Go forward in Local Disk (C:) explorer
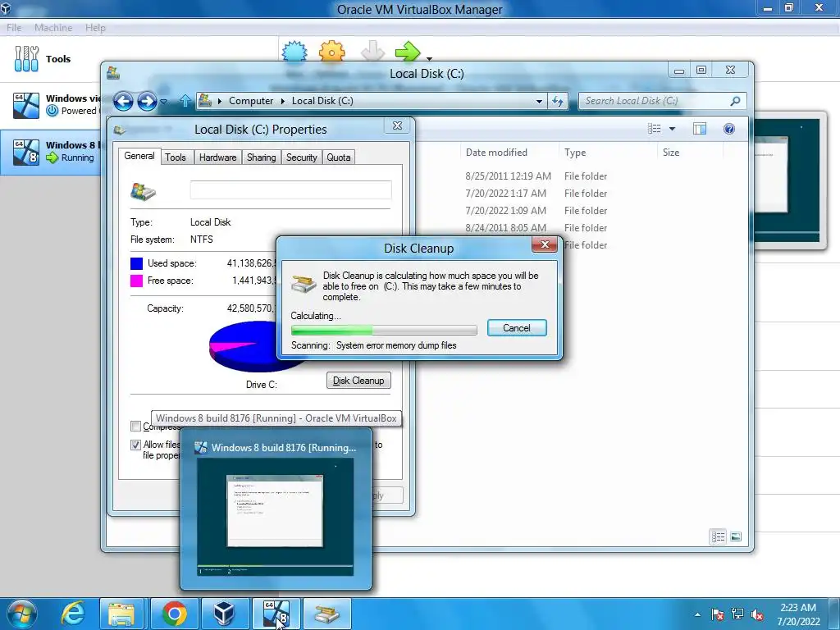Image resolution: width=840 pixels, height=630 pixels. (x=147, y=101)
